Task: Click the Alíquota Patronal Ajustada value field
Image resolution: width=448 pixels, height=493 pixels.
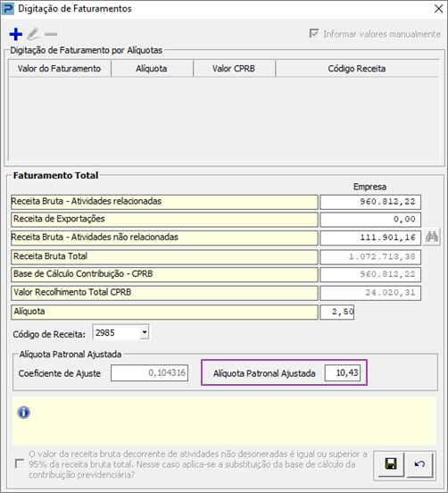Action: 343,373
